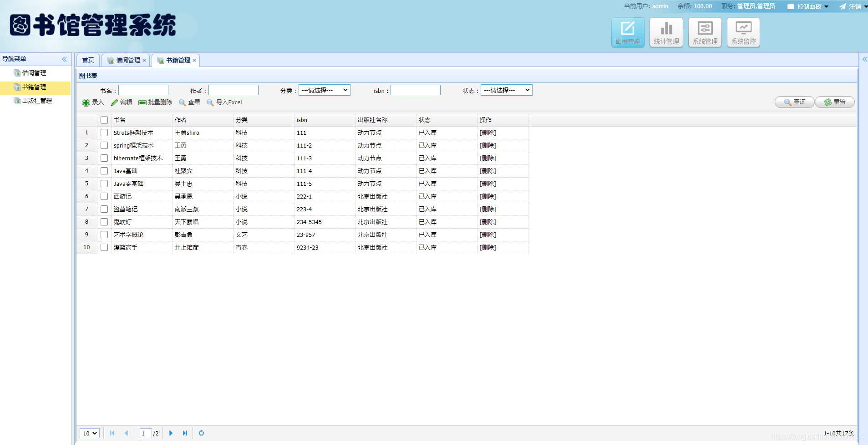Open the 系统监控 module icon

743,32
